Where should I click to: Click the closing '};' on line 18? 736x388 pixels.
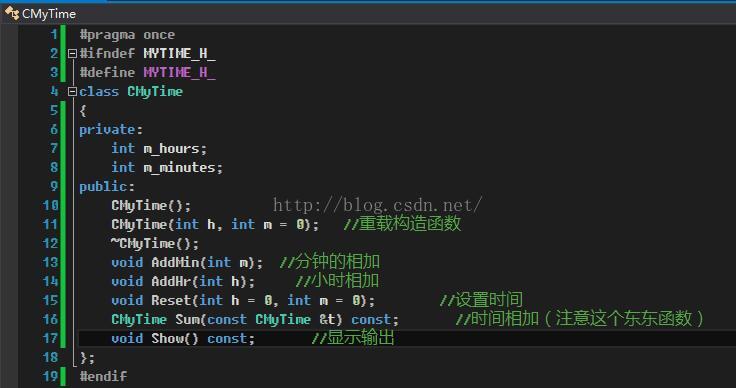[x=87, y=358]
